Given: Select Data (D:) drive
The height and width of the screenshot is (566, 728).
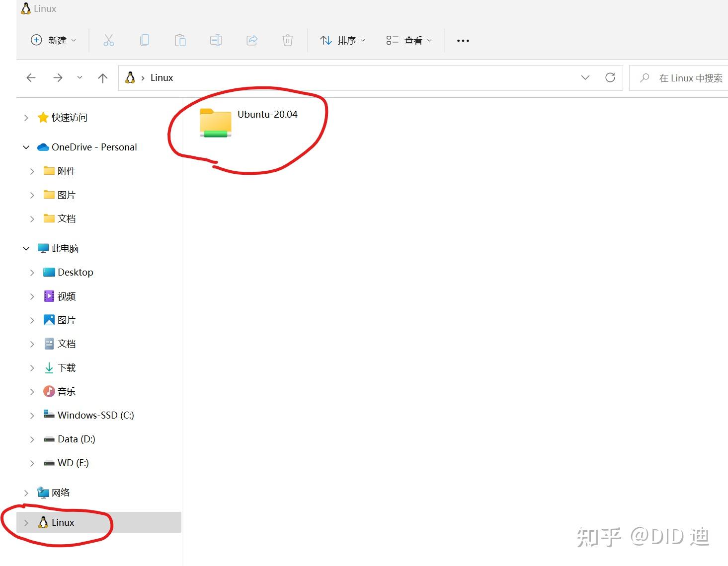Looking at the screenshot, I should [77, 439].
